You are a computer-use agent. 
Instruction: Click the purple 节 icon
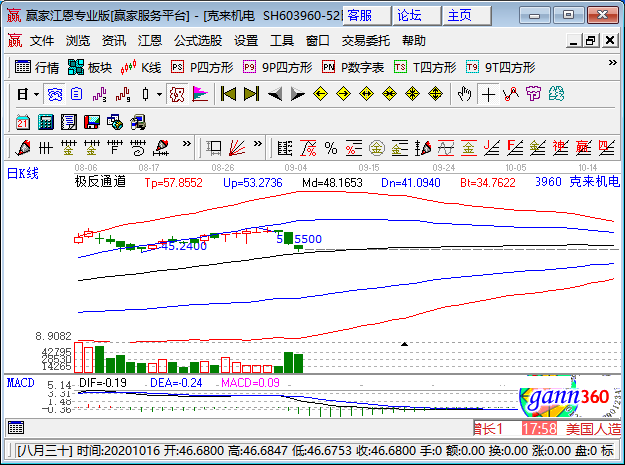point(533,94)
